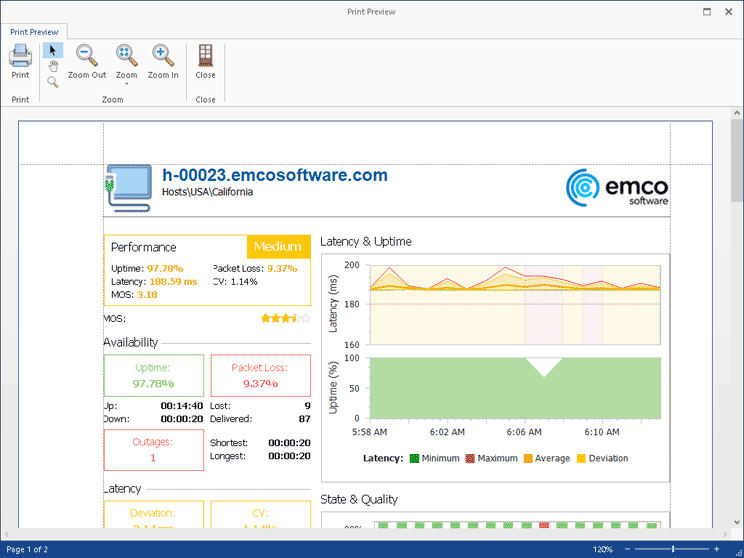
Task: Click the vertical scrollbar up arrow
Action: tap(736, 113)
